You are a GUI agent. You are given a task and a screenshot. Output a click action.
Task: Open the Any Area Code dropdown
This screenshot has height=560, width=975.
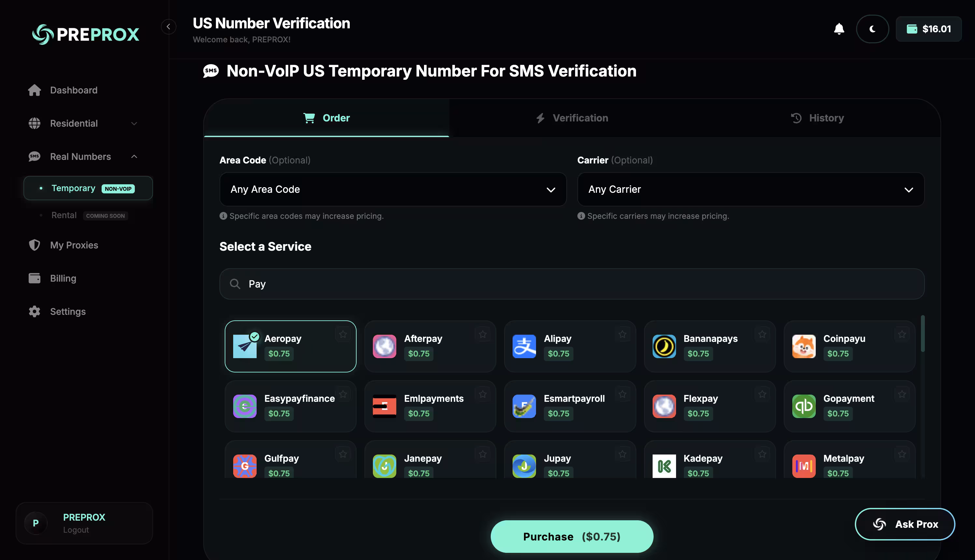[393, 189]
